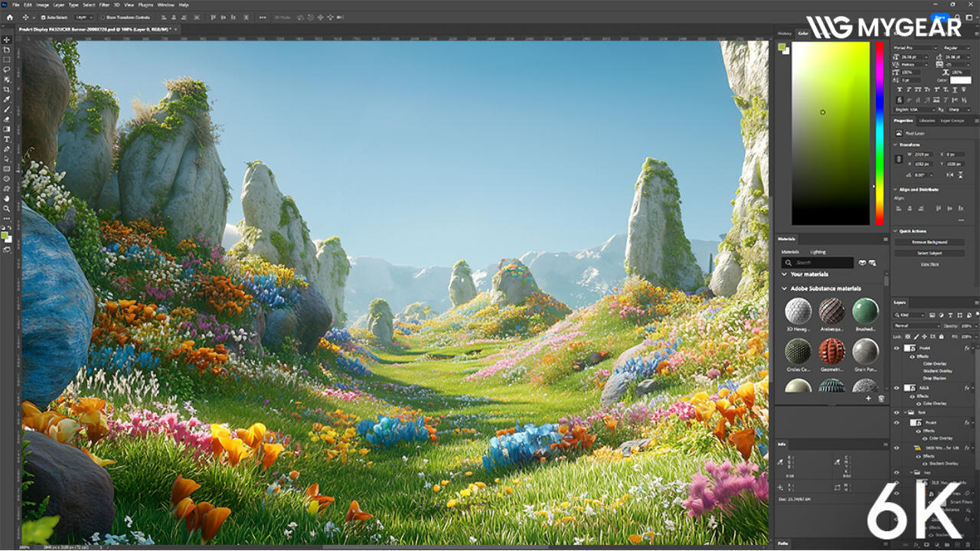This screenshot has width=980, height=551.
Task: Collapse the Adobe Substance materials section
Action: (x=784, y=289)
